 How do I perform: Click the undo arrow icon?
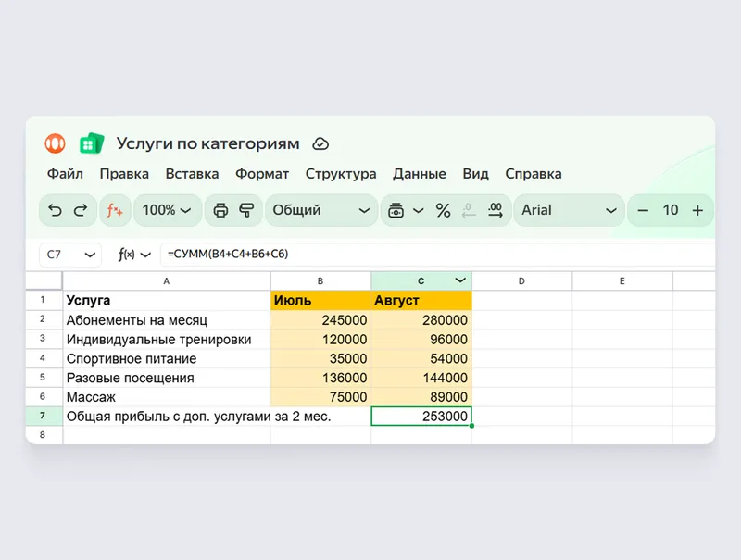pyautogui.click(x=56, y=210)
